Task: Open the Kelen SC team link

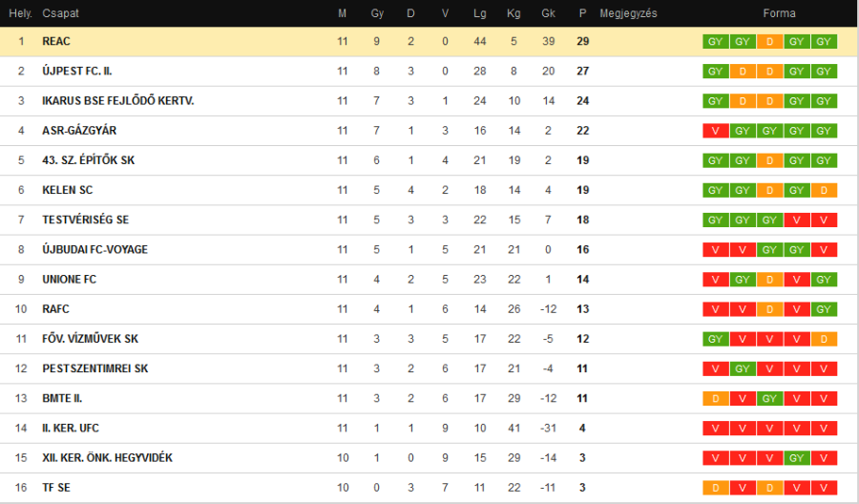Action: pos(67,190)
